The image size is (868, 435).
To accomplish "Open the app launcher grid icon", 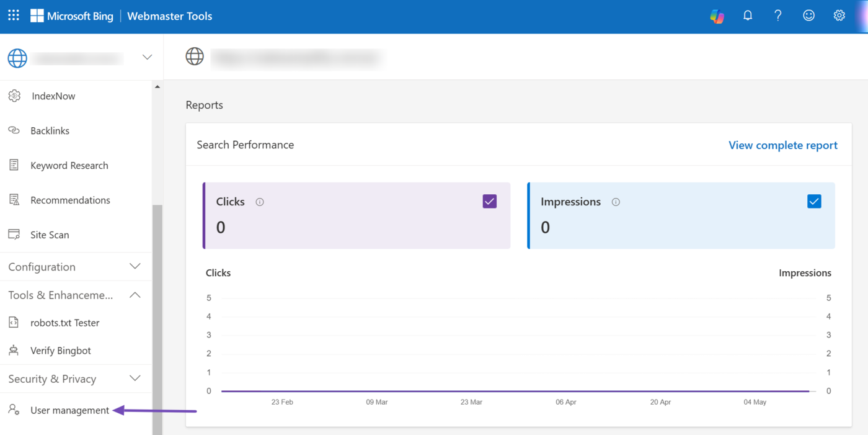I will coord(14,16).
